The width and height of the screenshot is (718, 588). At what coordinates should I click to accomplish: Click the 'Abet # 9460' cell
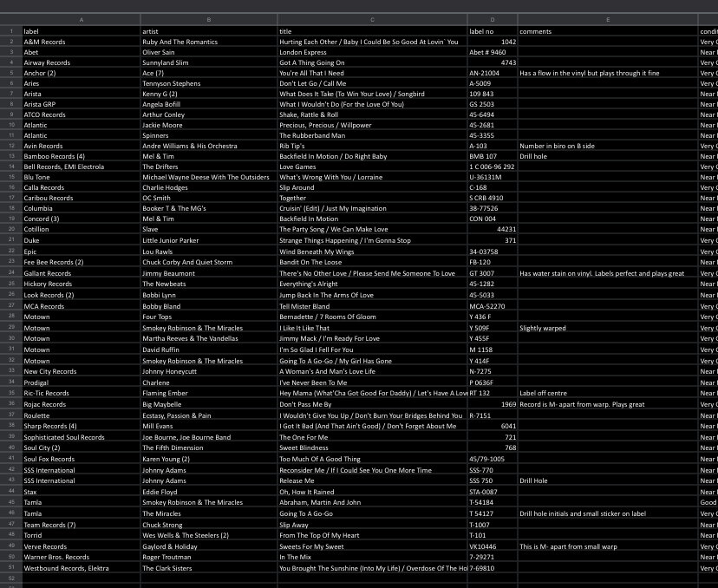[493, 52]
